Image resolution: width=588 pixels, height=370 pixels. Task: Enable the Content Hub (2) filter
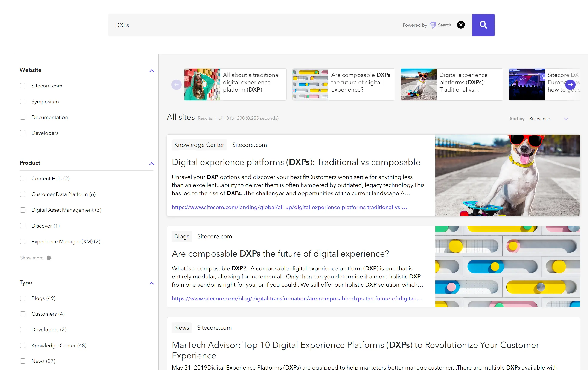click(x=23, y=179)
